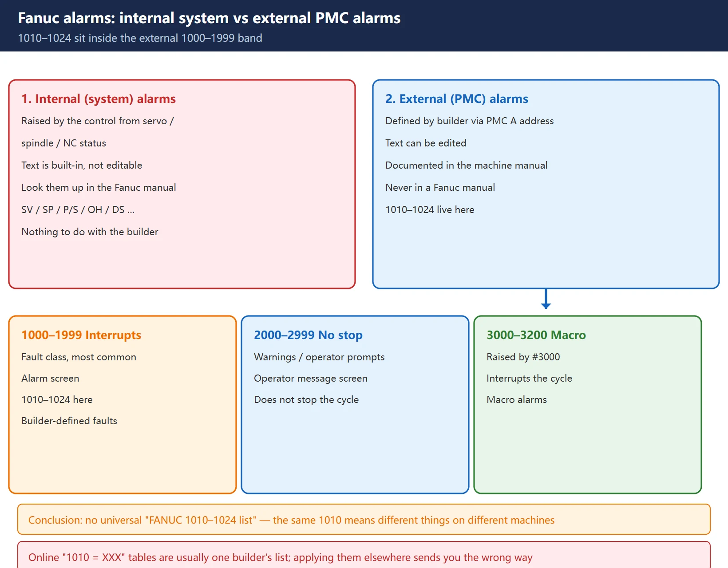728x568 pixels.
Task: Click "Defined by builder via PMC A address"
Action: (470, 121)
